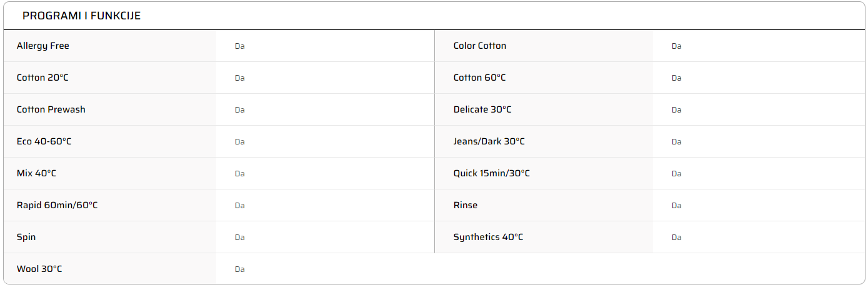Click the Cotton Prewash entry
868x287 pixels.
click(x=51, y=109)
